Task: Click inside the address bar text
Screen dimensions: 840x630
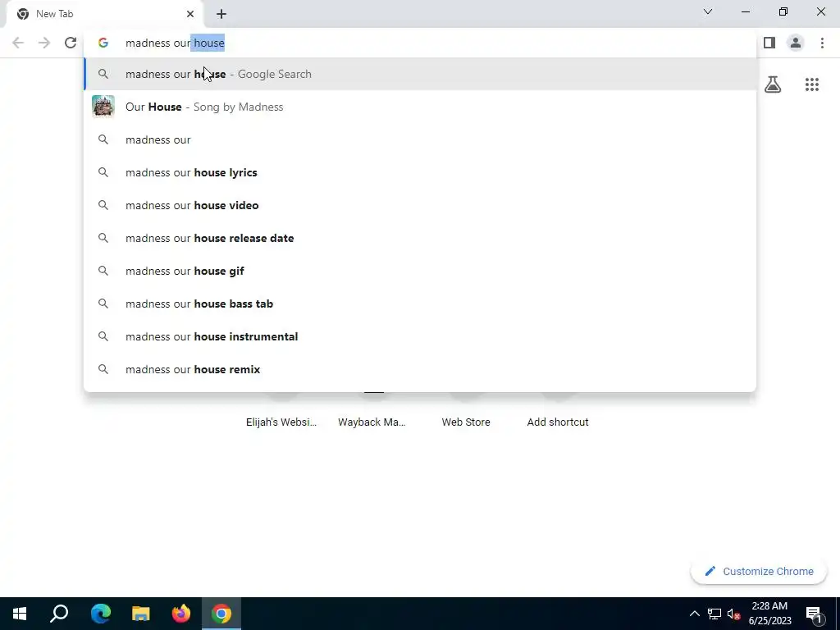Action: [x=175, y=43]
